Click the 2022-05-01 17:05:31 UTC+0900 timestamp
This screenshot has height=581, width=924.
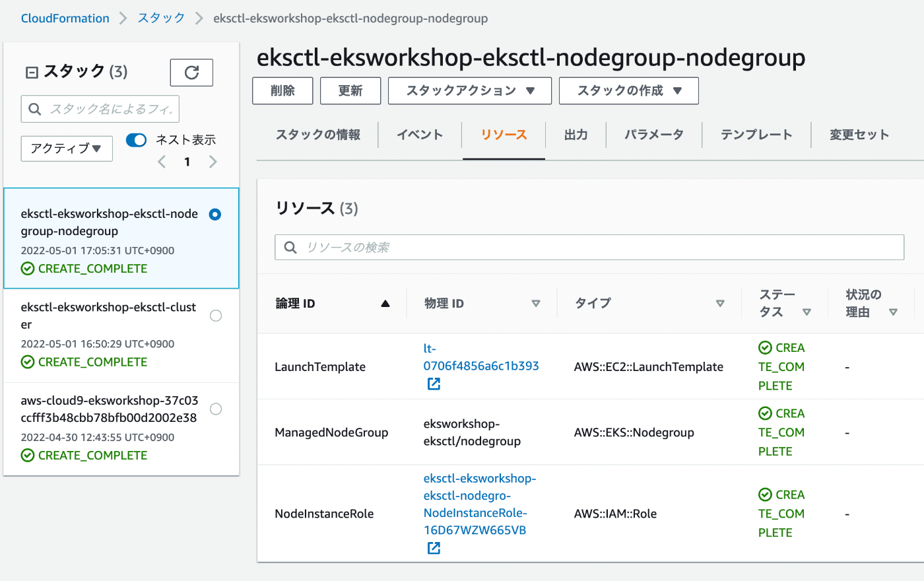pyautogui.click(x=98, y=251)
